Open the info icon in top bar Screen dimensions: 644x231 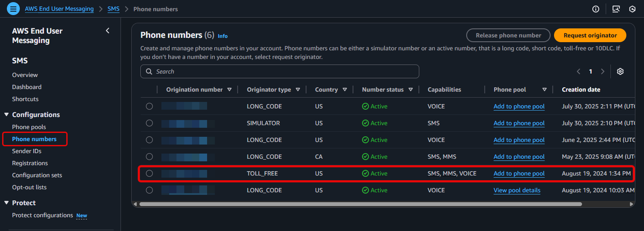596,9
